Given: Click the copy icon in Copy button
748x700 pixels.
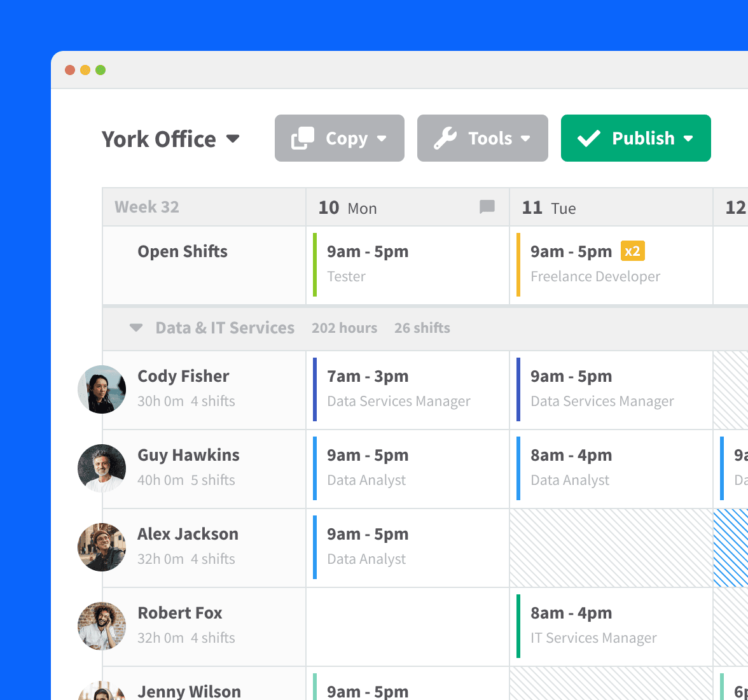Looking at the screenshot, I should point(303,138).
